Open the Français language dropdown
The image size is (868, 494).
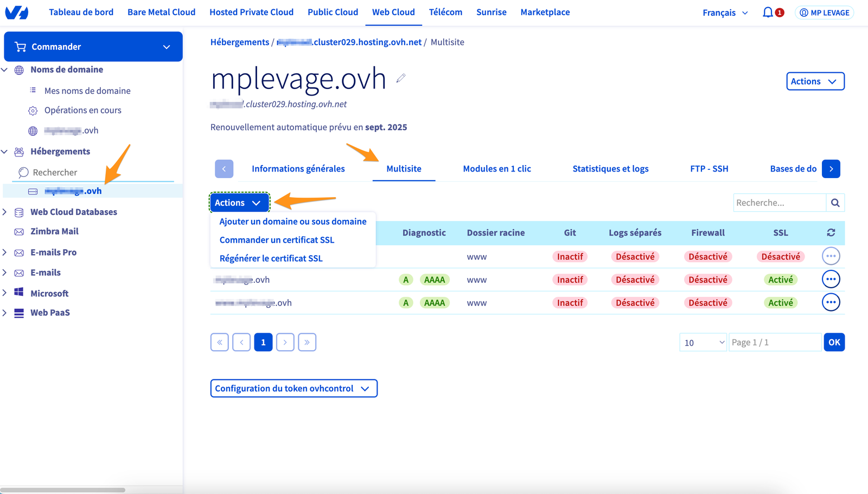pyautogui.click(x=725, y=12)
